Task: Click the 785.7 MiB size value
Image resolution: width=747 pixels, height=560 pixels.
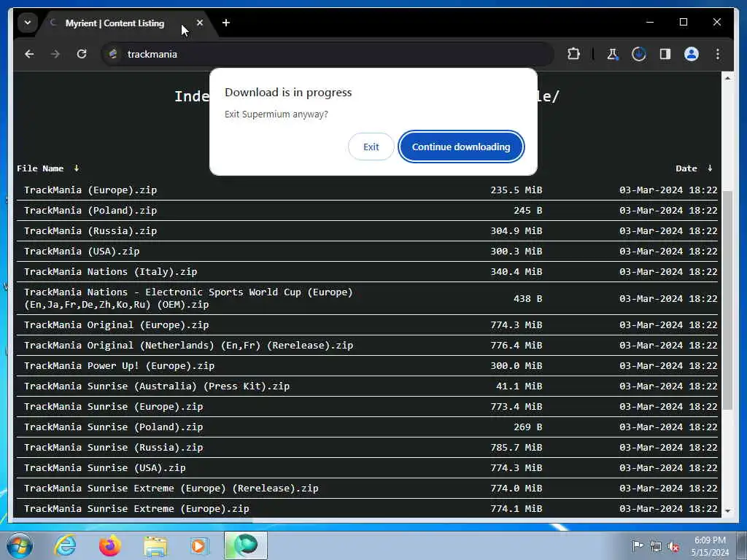Action: [516, 448]
